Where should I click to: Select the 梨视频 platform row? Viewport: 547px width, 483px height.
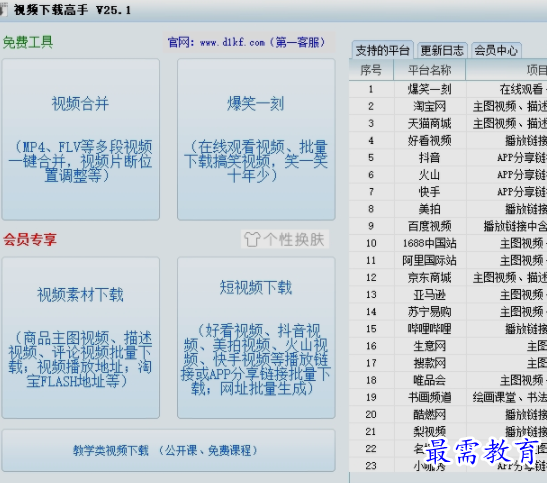click(429, 431)
